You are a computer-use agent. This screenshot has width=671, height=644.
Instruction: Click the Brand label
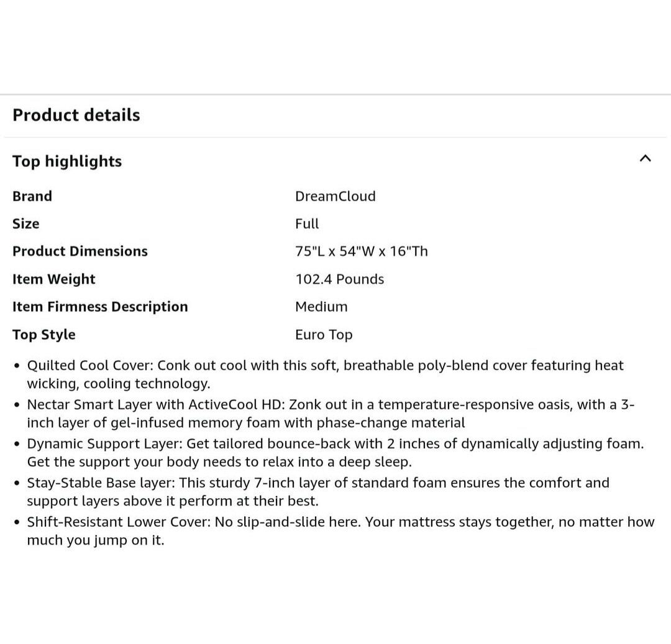click(x=32, y=196)
